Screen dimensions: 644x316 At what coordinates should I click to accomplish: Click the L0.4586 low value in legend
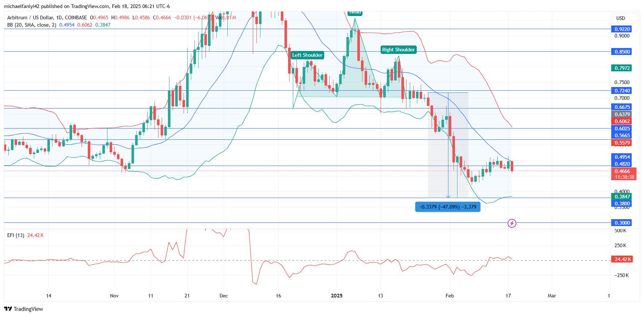141,17
